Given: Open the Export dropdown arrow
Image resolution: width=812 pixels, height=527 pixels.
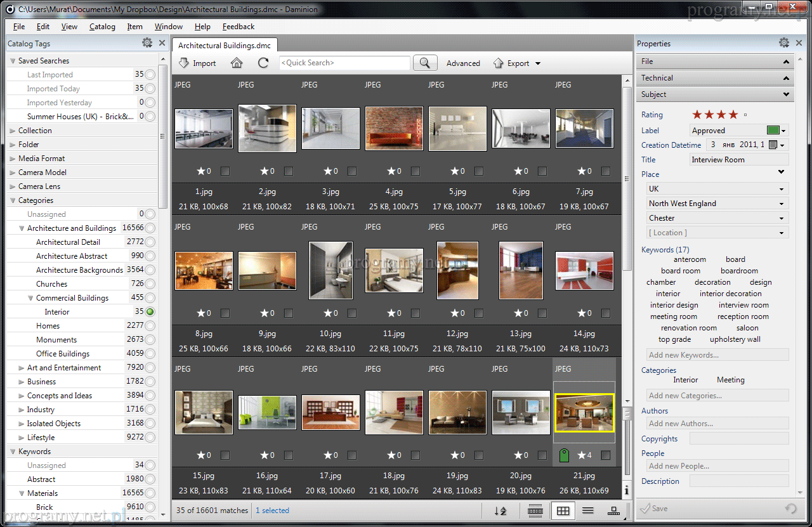Looking at the screenshot, I should pyautogui.click(x=538, y=63).
